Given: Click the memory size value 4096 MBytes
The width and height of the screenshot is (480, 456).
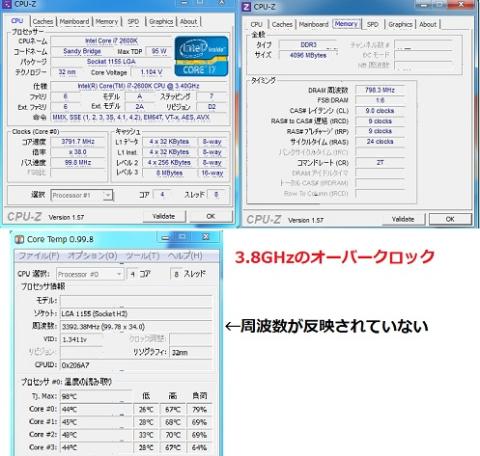Looking at the screenshot, I should click(308, 55).
